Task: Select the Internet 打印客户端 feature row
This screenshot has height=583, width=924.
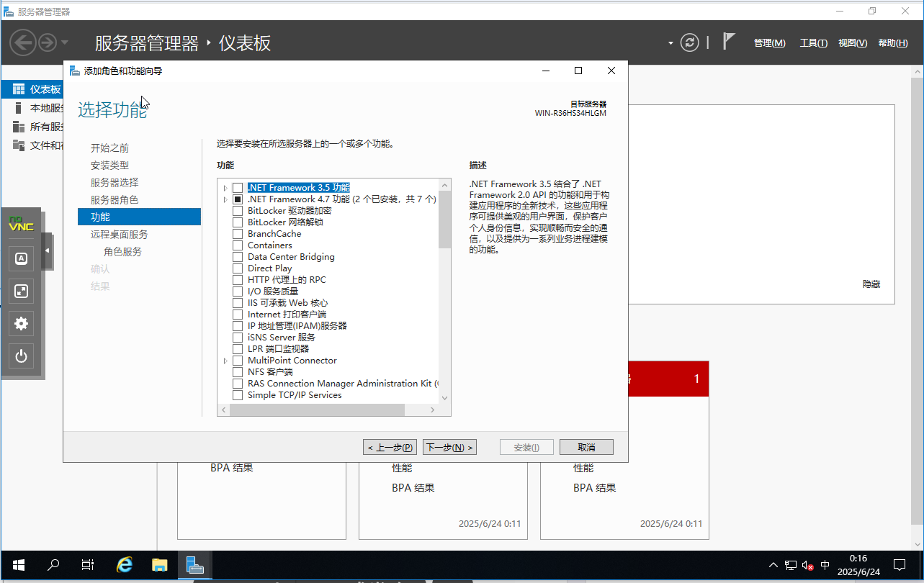Action: (287, 315)
